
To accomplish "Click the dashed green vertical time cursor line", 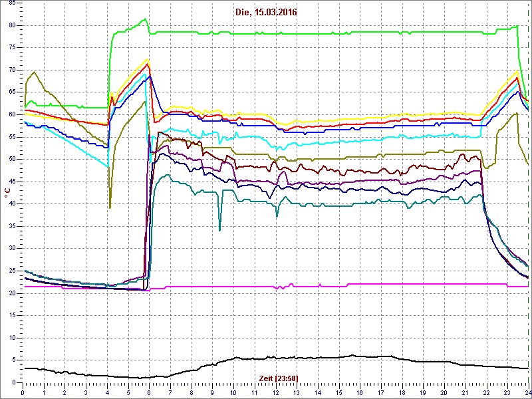I will [528, 193].
